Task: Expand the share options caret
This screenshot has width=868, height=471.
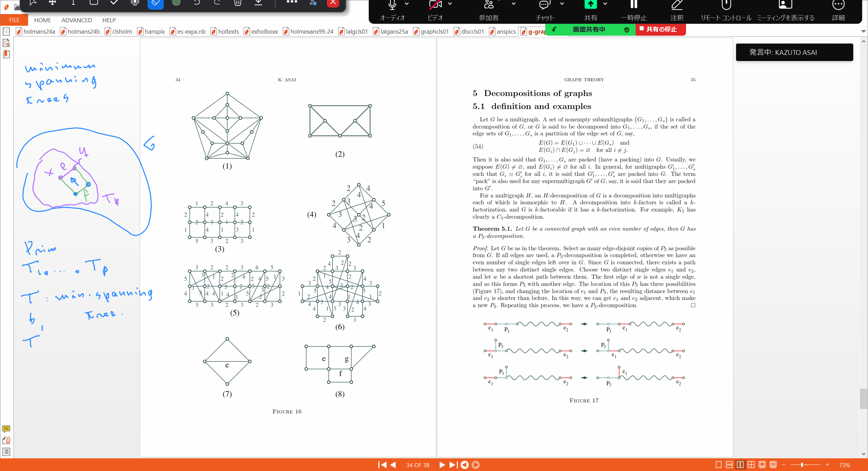Action: [x=605, y=4]
